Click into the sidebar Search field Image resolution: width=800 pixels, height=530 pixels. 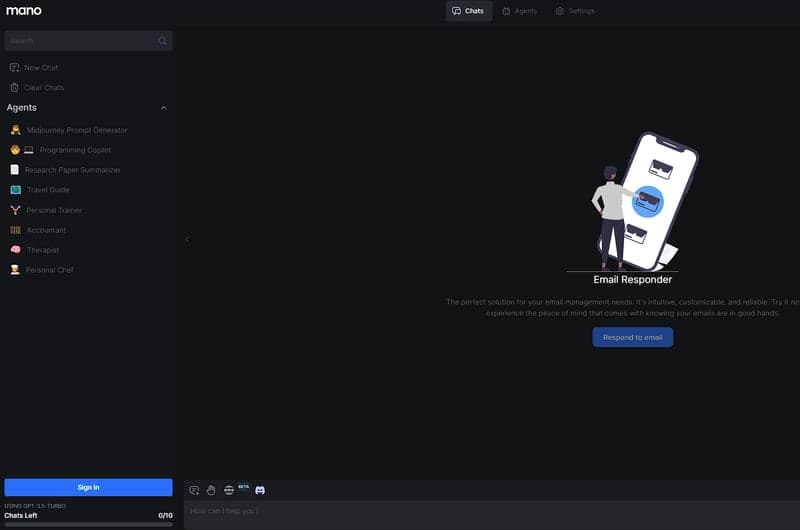pyautogui.click(x=80, y=41)
